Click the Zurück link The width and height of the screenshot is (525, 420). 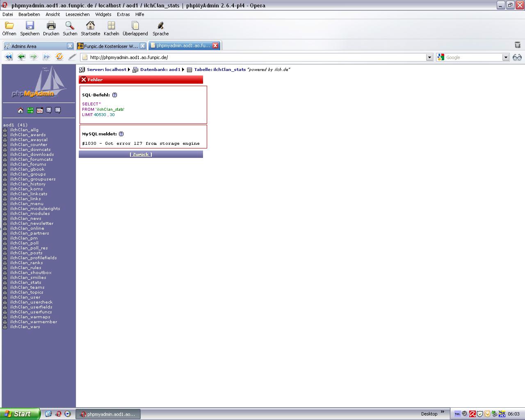coord(141,155)
